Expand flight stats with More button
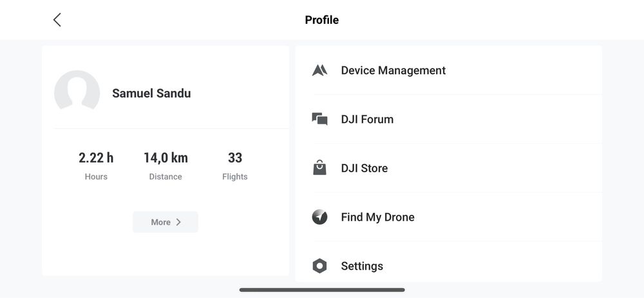The image size is (644, 298). [166, 222]
